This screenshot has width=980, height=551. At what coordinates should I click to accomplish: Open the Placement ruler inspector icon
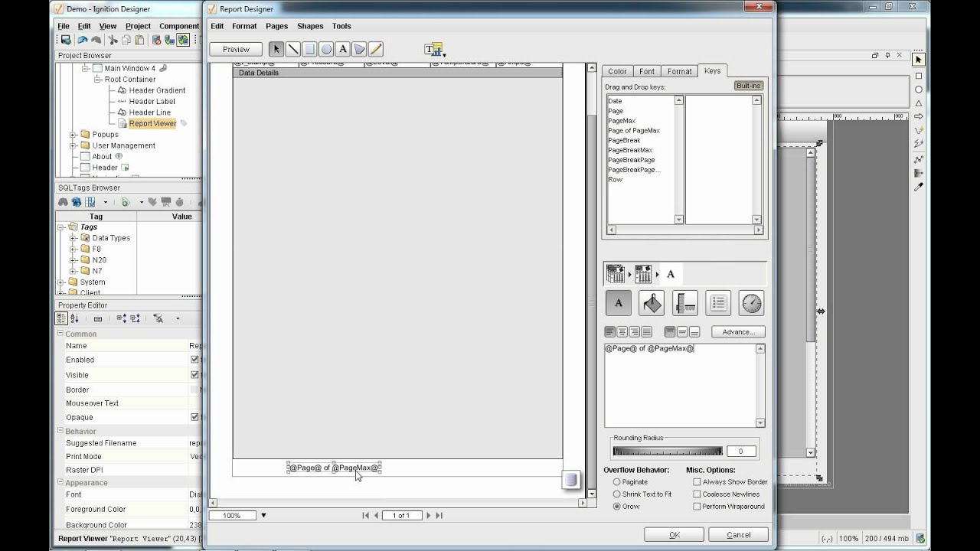[685, 303]
